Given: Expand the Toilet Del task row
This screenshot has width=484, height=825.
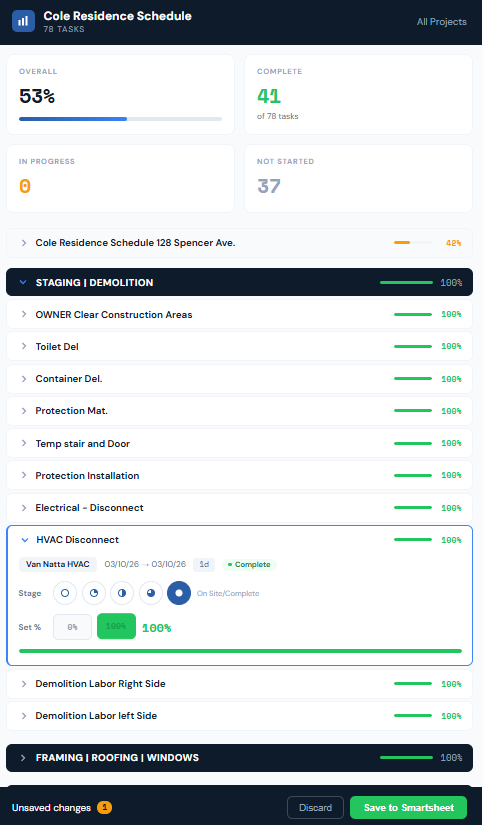Looking at the screenshot, I should coord(24,346).
